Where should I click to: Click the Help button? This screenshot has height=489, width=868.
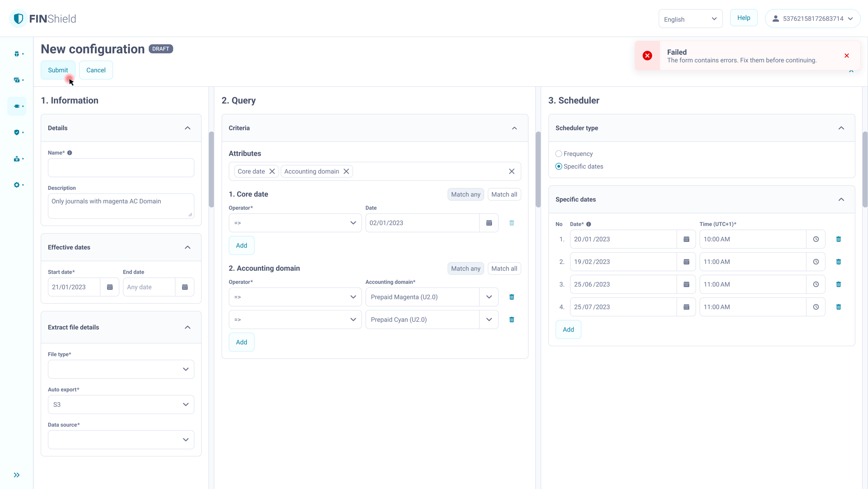click(743, 18)
